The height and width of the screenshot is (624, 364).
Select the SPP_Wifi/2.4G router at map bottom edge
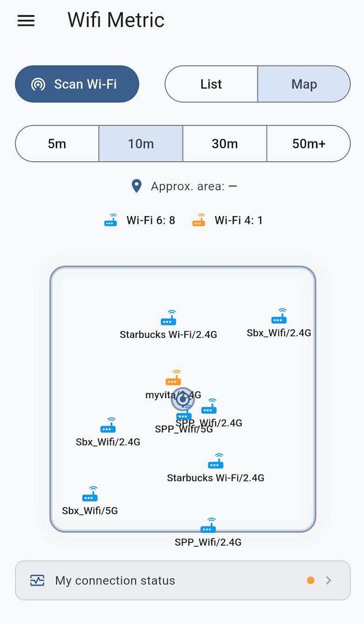(x=209, y=525)
